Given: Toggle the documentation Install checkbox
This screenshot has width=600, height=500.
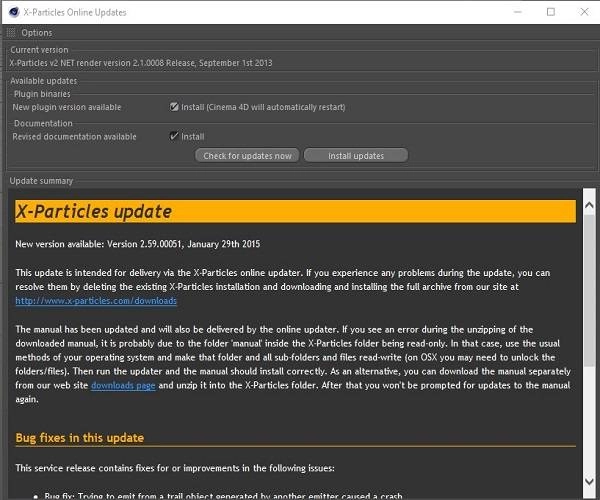Looking at the screenshot, I should (174, 136).
